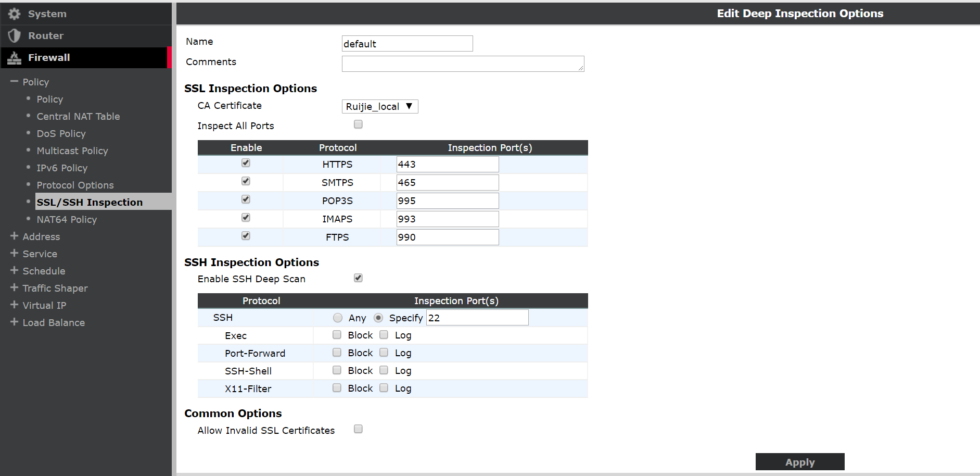Click the HTTPS port 443 field
Viewport: 980px width, 476px height.
pos(448,164)
